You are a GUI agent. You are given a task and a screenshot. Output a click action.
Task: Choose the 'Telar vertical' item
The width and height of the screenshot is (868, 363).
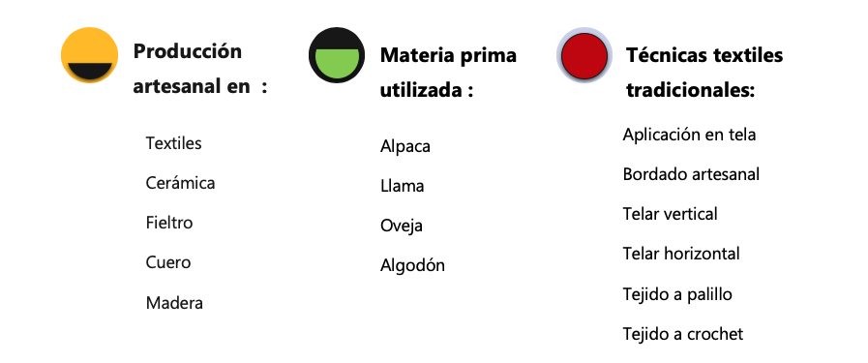coord(670,214)
